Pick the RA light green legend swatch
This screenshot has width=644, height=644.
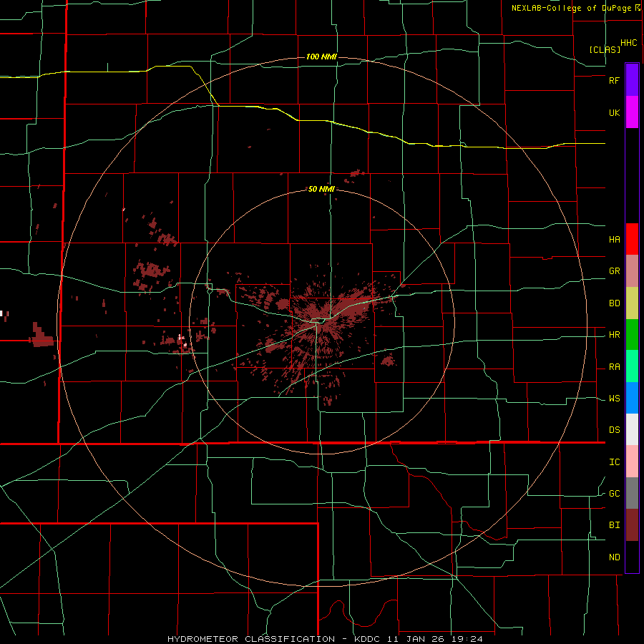click(x=632, y=366)
